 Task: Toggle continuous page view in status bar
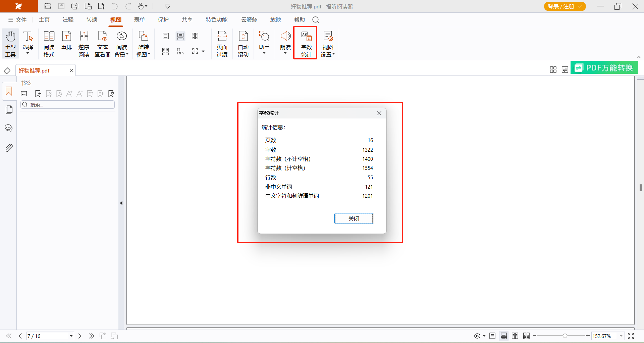point(503,336)
